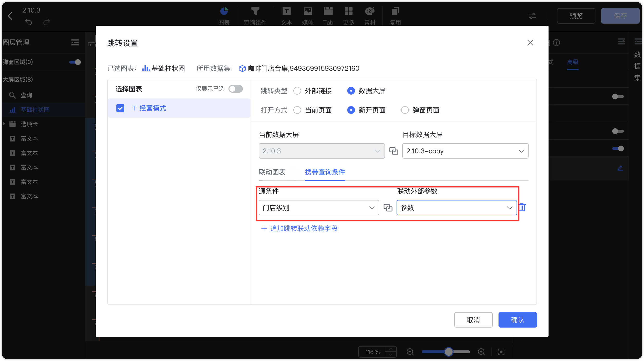The image size is (644, 361).
Task: Expand the 选项卡 layer item
Action: click(x=4, y=124)
